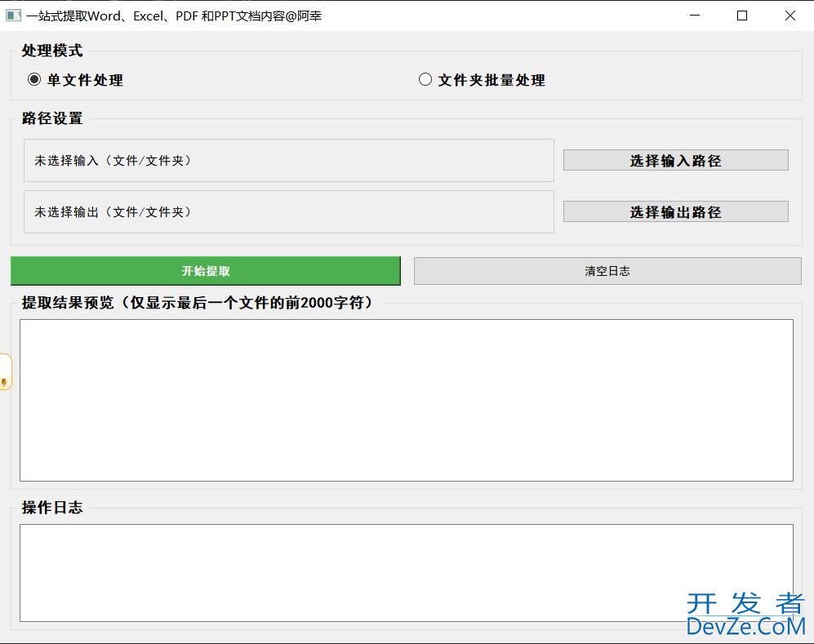Click the 路径设置 group heading

tap(52, 118)
